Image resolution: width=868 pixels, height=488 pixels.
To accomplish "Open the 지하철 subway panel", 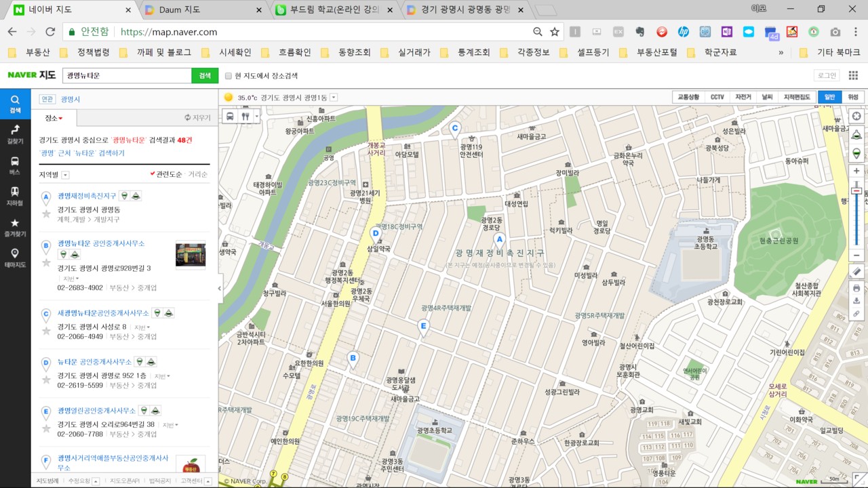I will pos(15,196).
